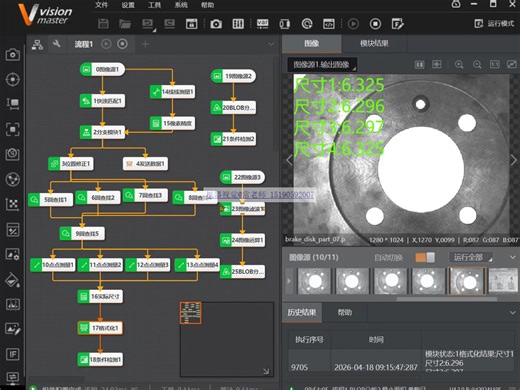Screen dimensions: 520x390
Task: Open the 文件 menu
Action: (101, 5)
